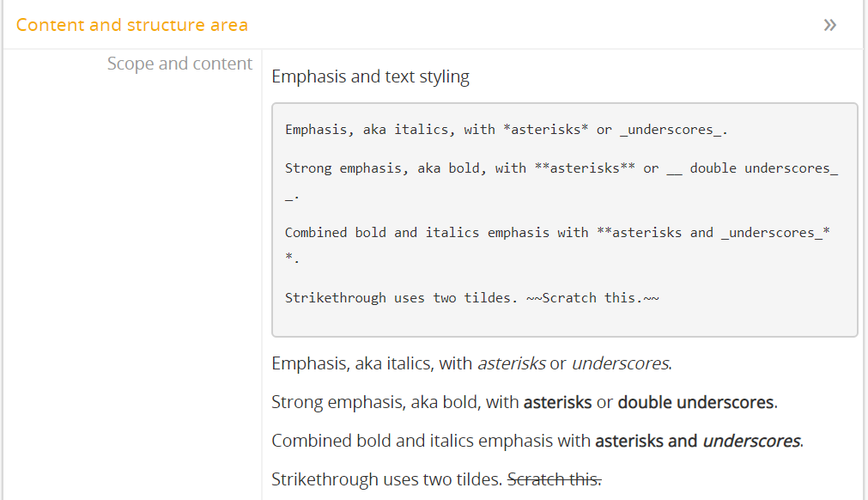Collapse section with double chevron icon

click(829, 25)
